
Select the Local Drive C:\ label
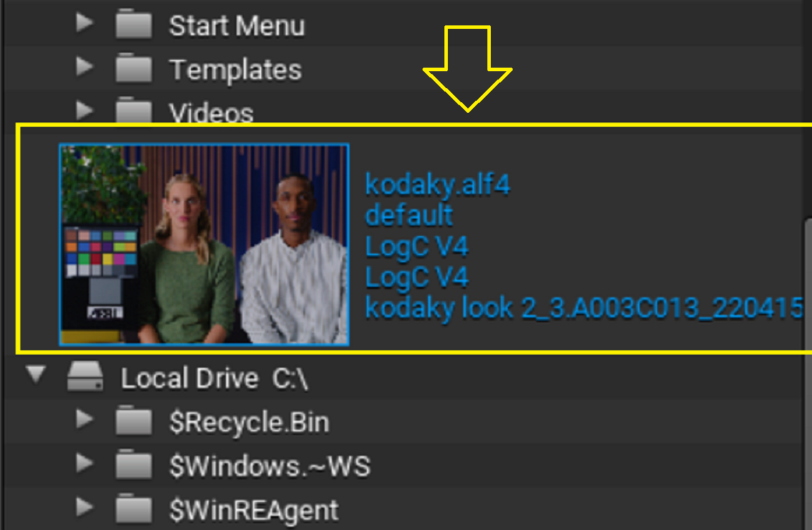pos(214,378)
